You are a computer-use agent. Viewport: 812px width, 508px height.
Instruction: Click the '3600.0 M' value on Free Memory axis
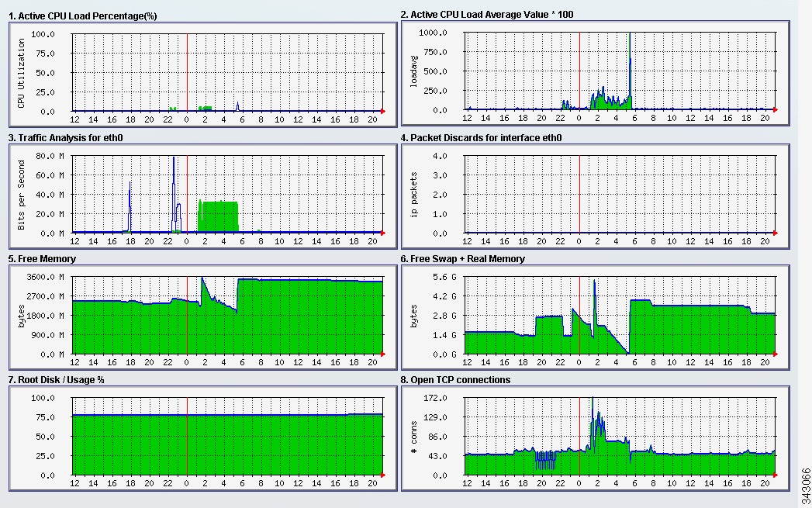point(46,277)
